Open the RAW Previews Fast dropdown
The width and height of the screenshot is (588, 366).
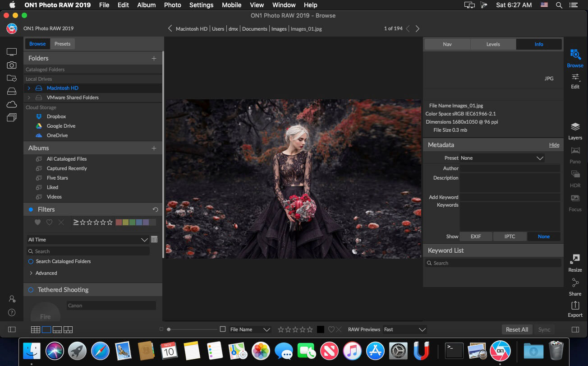404,329
